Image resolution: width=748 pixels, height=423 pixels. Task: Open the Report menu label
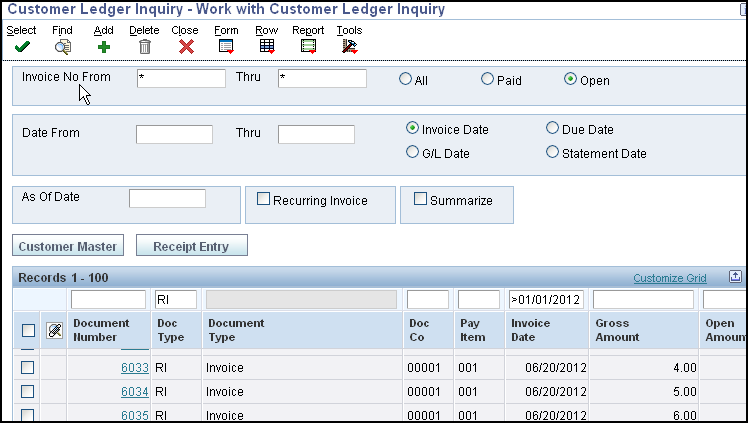(308, 30)
